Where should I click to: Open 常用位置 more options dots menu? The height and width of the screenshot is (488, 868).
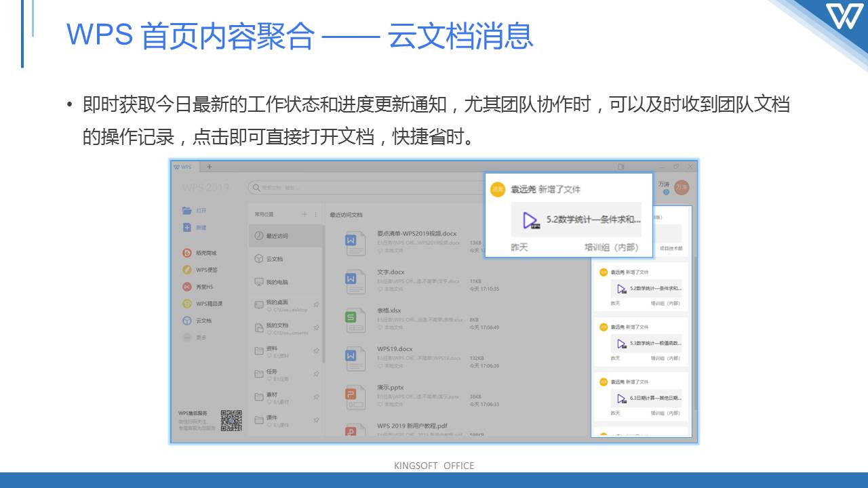tap(315, 214)
